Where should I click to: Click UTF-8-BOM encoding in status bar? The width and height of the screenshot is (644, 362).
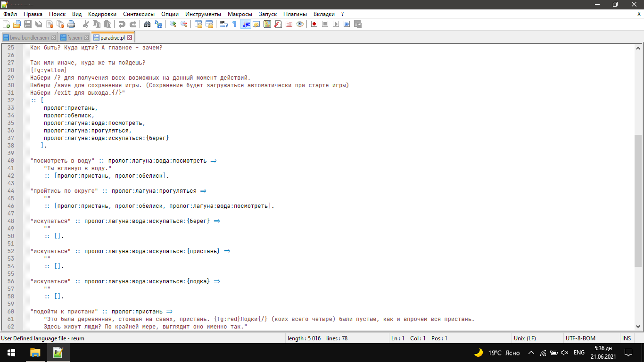click(580, 338)
